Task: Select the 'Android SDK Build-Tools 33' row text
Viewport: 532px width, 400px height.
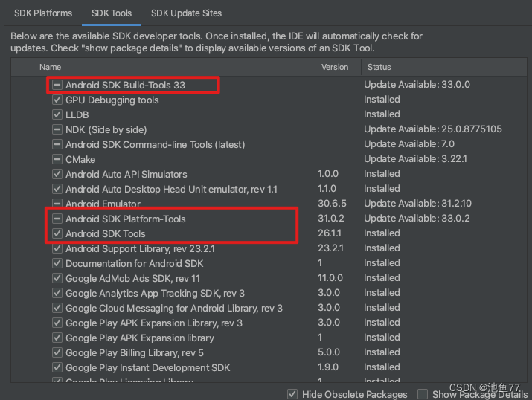Action: [125, 85]
